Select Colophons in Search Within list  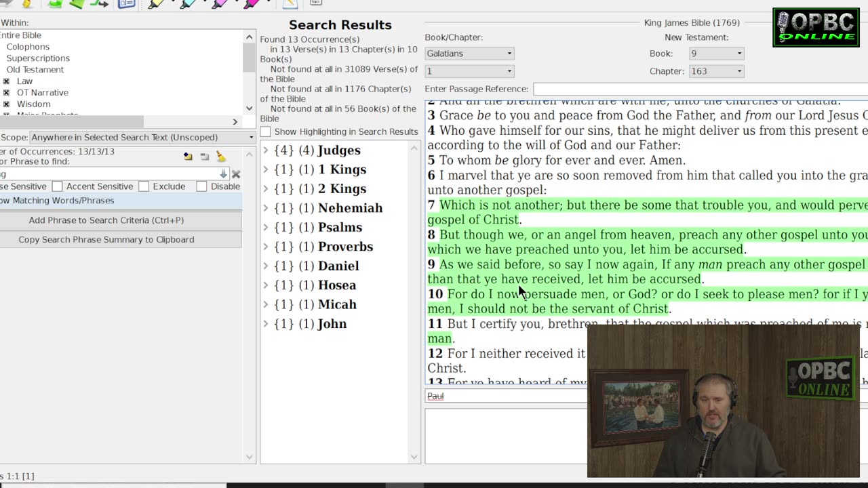pos(28,47)
